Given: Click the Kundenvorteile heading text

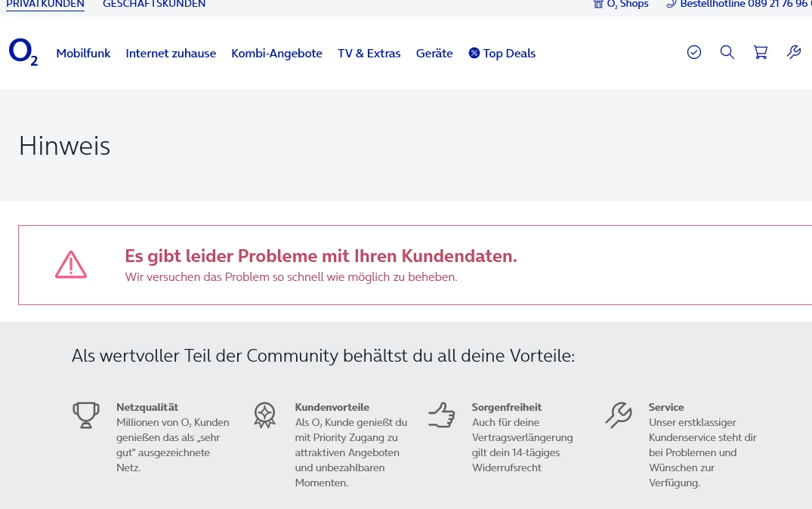Looking at the screenshot, I should [x=332, y=407].
